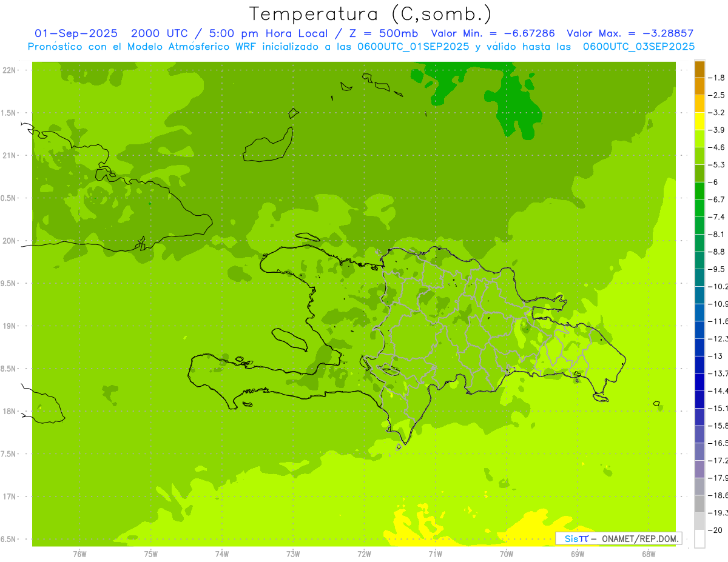
Task: Click the 'Z = 500mb' level label
Action: 383,33
